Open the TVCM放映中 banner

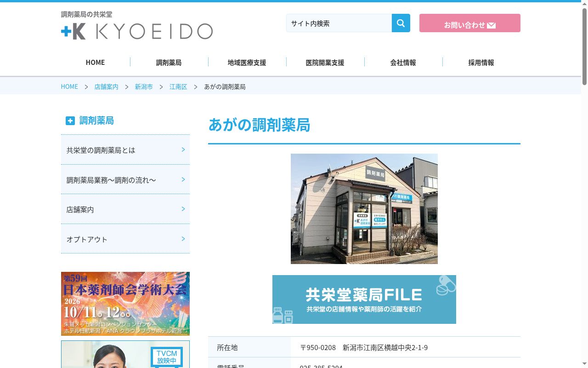125,354
